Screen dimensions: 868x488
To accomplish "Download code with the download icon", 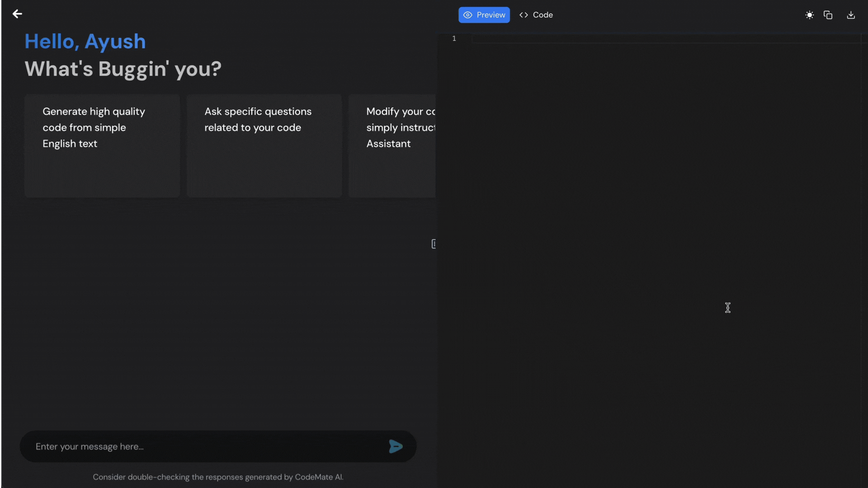I will 851,15.
